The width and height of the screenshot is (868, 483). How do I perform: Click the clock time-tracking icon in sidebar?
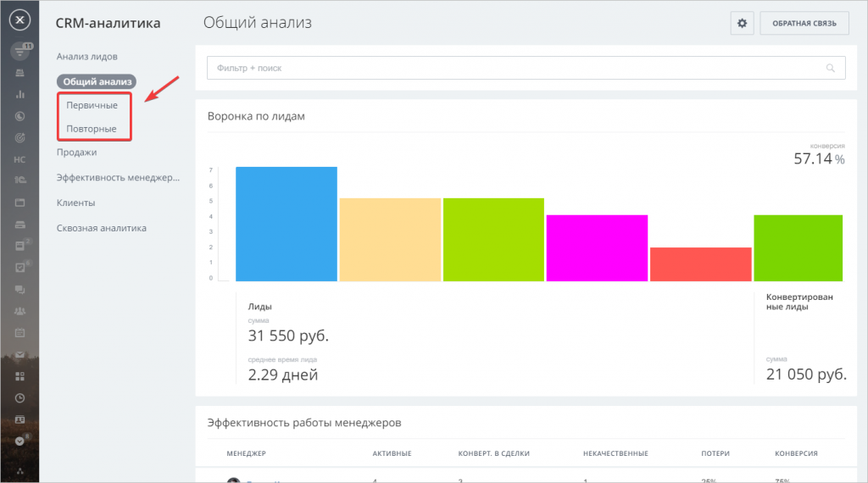coord(20,397)
